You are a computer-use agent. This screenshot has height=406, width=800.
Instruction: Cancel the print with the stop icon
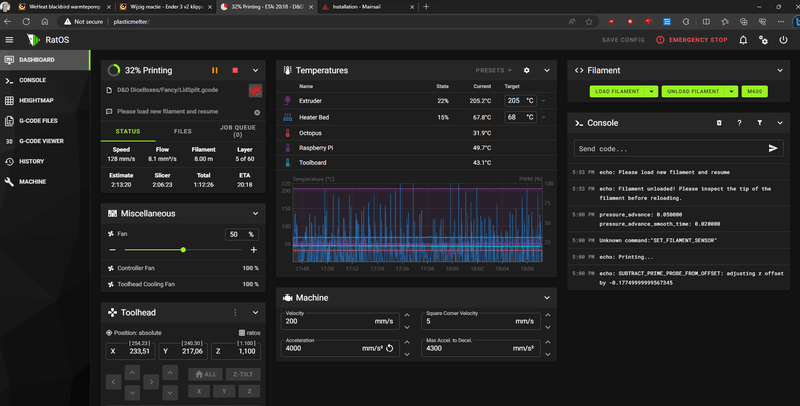(235, 71)
